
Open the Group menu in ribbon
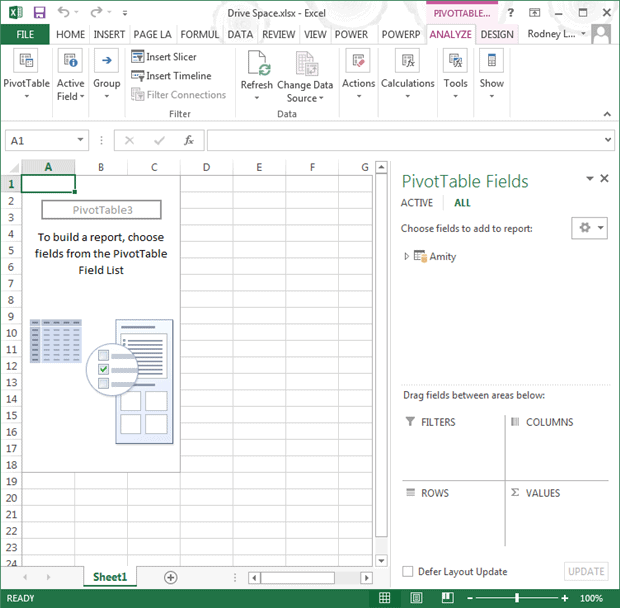pyautogui.click(x=106, y=74)
